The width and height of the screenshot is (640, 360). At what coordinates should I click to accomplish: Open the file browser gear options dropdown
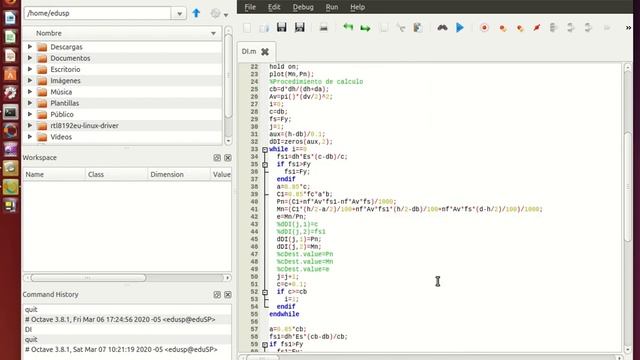click(219, 13)
